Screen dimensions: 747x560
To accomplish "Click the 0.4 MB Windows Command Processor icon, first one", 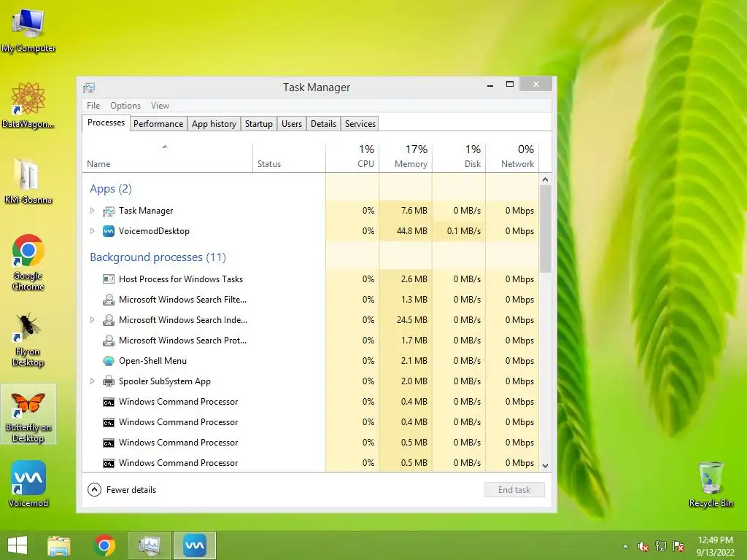I will pyautogui.click(x=109, y=402).
